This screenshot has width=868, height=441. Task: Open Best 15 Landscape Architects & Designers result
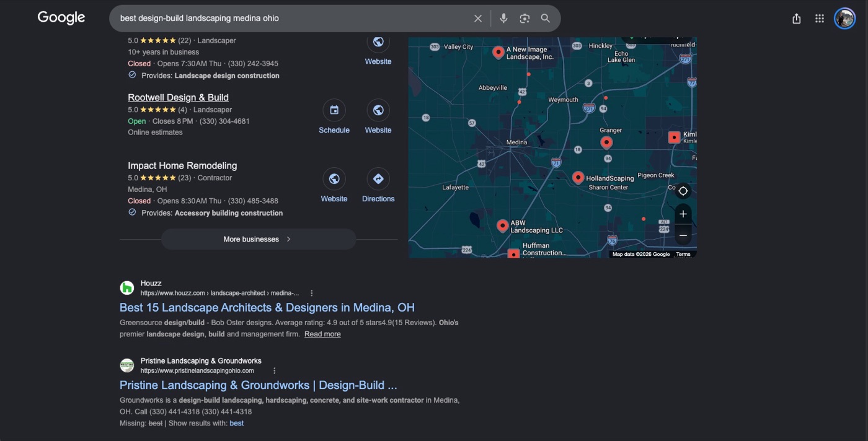[267, 307]
